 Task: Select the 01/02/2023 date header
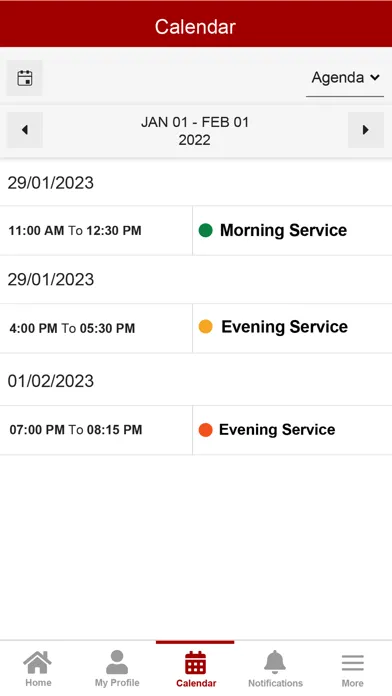(196, 381)
